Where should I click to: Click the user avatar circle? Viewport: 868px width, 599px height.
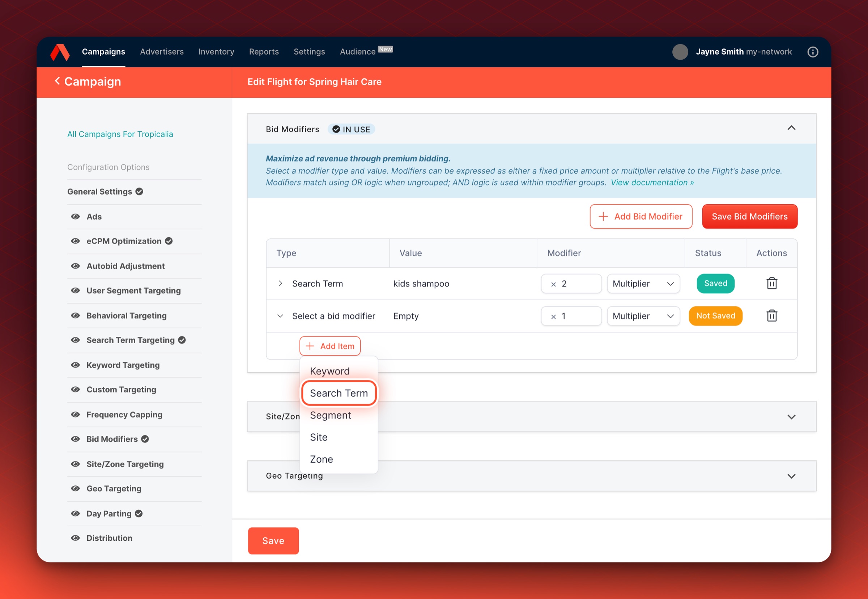click(x=680, y=52)
